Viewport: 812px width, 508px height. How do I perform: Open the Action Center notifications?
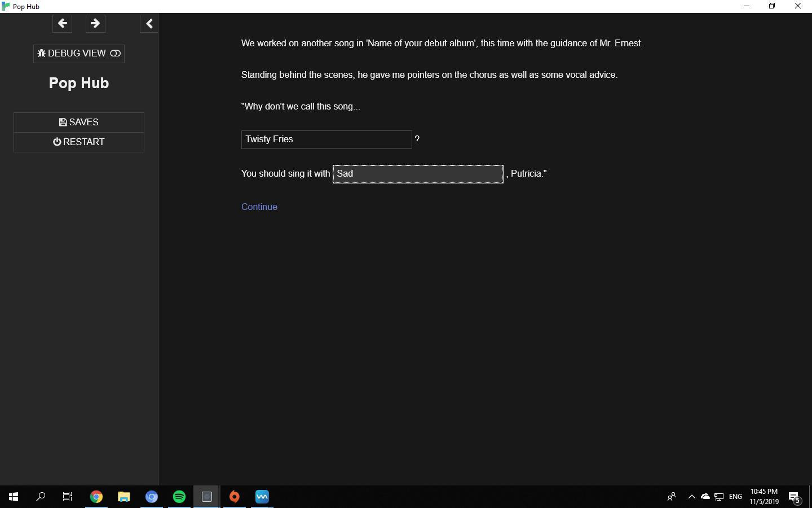(795, 497)
